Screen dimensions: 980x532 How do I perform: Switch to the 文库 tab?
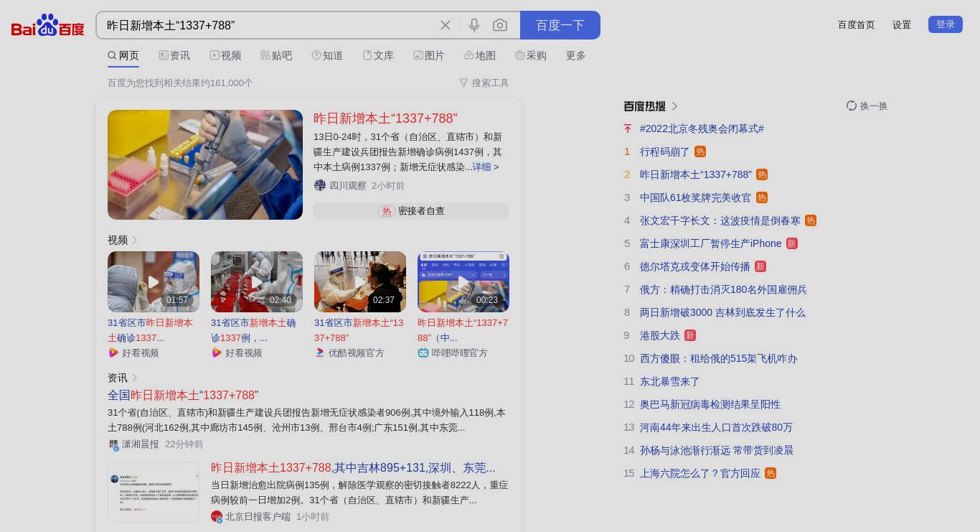pyautogui.click(x=378, y=55)
